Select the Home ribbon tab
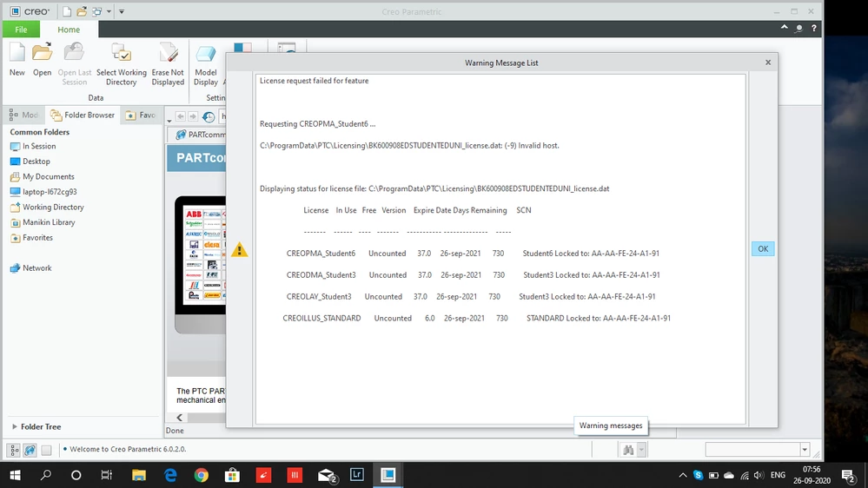Viewport: 868px width, 488px height. point(69,30)
